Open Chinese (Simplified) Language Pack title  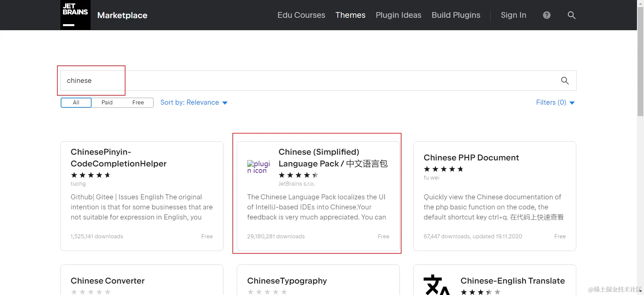(x=333, y=158)
